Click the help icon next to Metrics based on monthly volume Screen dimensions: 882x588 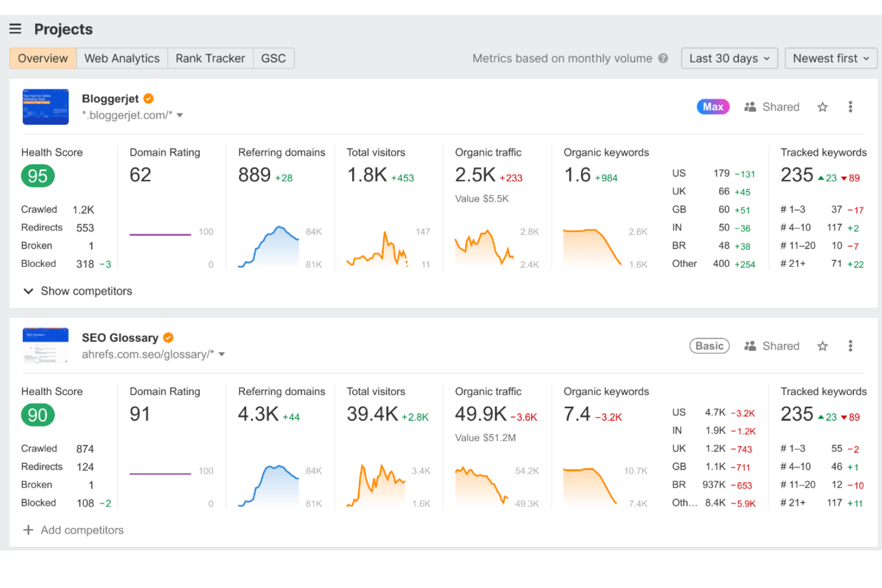click(x=663, y=58)
